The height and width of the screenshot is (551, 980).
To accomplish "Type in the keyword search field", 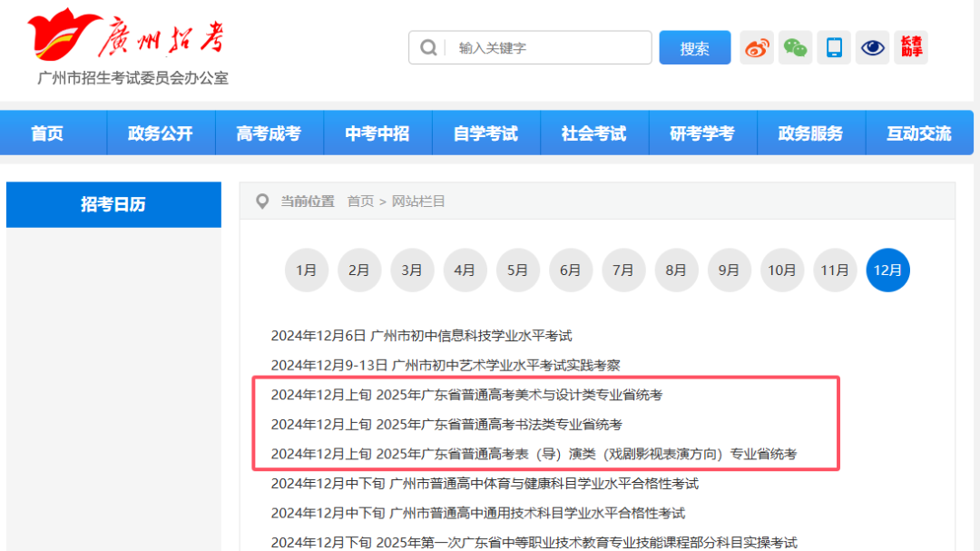I will click(549, 48).
